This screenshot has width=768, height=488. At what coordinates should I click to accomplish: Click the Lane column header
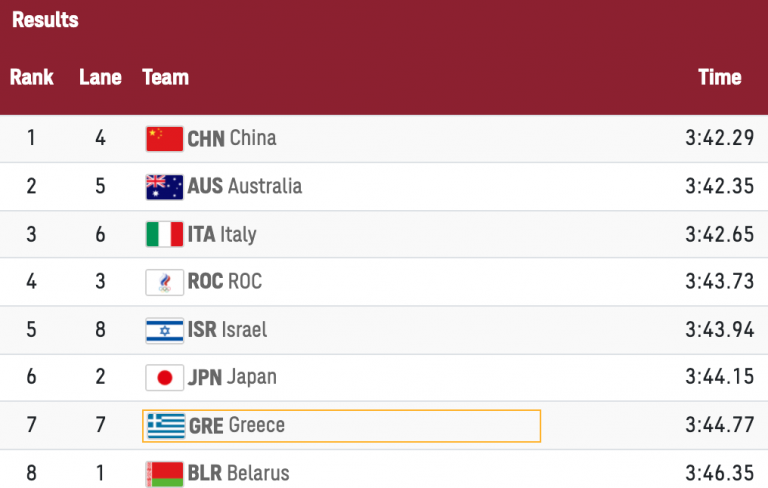[100, 77]
